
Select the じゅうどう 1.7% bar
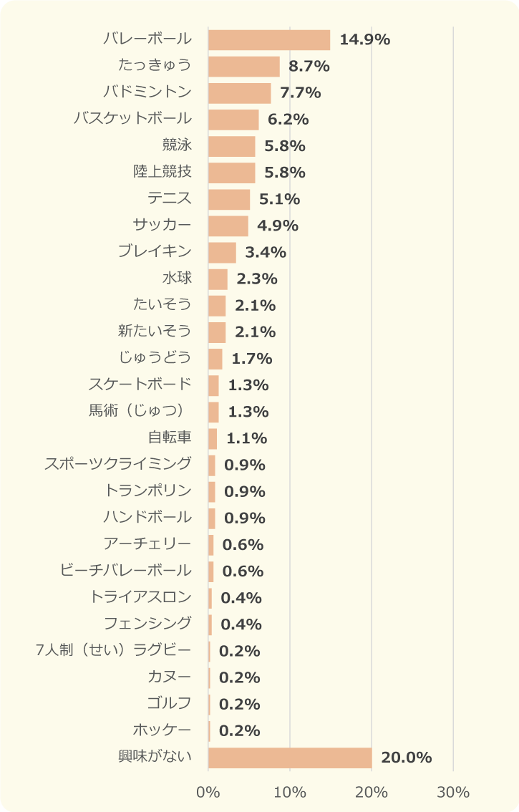coord(215,359)
